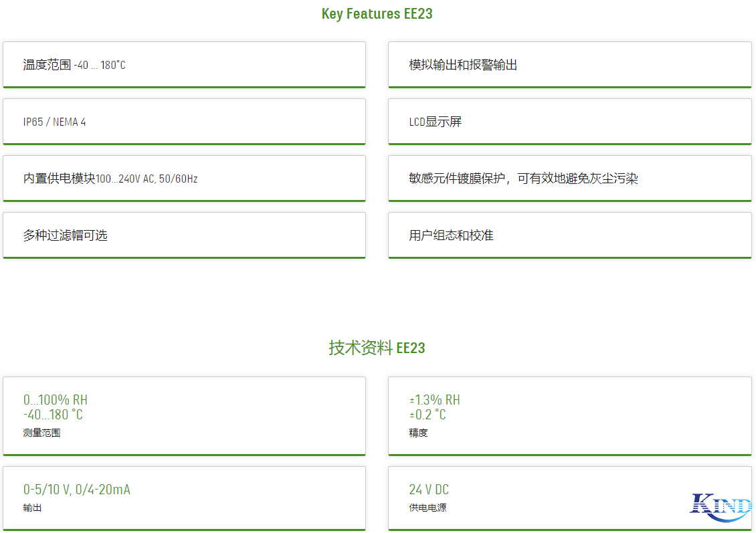The height and width of the screenshot is (533, 756).
Task: Open the 敏感元件镀膜保护 feature card
Action: coord(569,179)
